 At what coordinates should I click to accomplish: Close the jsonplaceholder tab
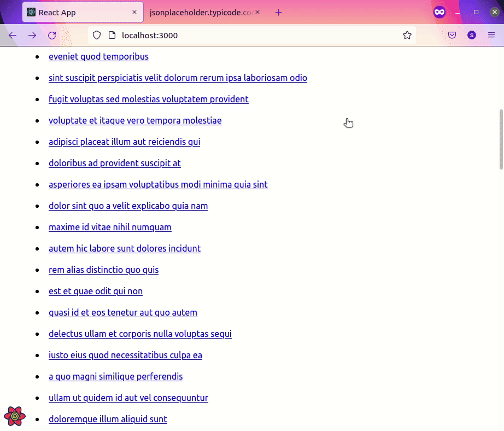click(x=257, y=12)
